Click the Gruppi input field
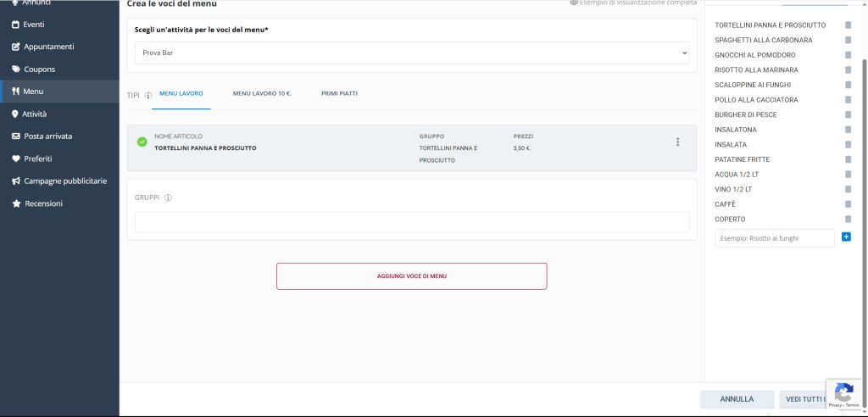This screenshot has height=417, width=868. pos(412,222)
